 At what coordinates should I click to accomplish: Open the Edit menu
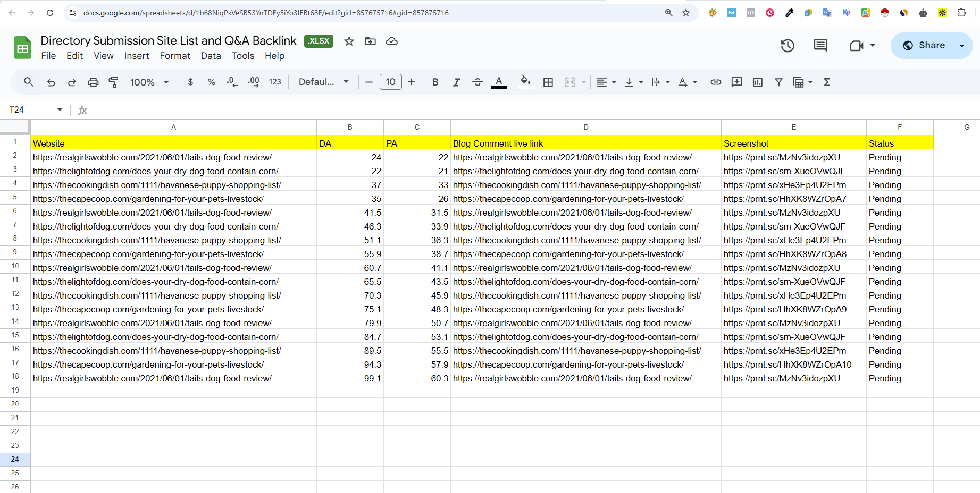[74, 56]
